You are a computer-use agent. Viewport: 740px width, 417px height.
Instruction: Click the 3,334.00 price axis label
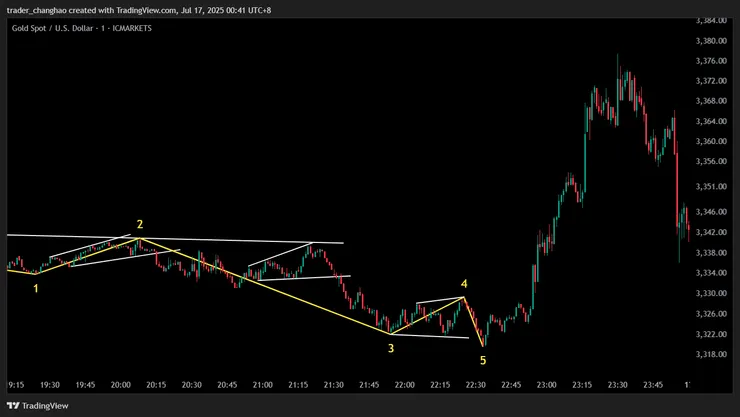click(x=711, y=273)
